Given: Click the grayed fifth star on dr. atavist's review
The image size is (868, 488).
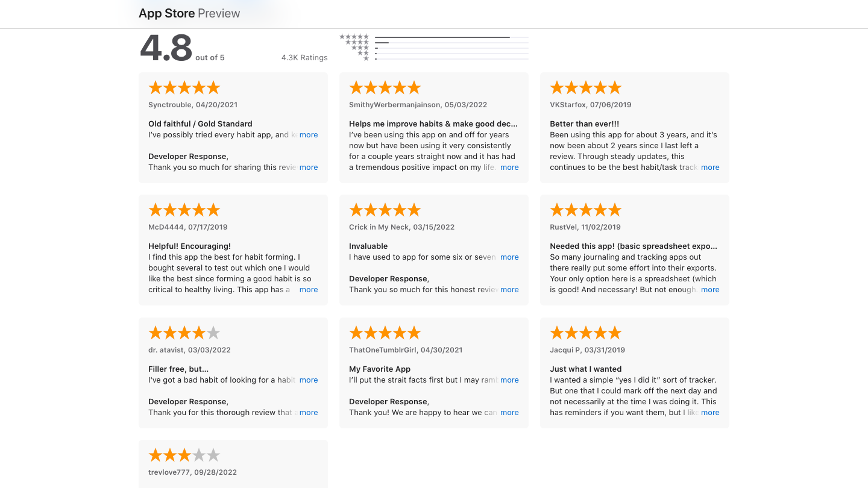Looking at the screenshot, I should (x=213, y=332).
